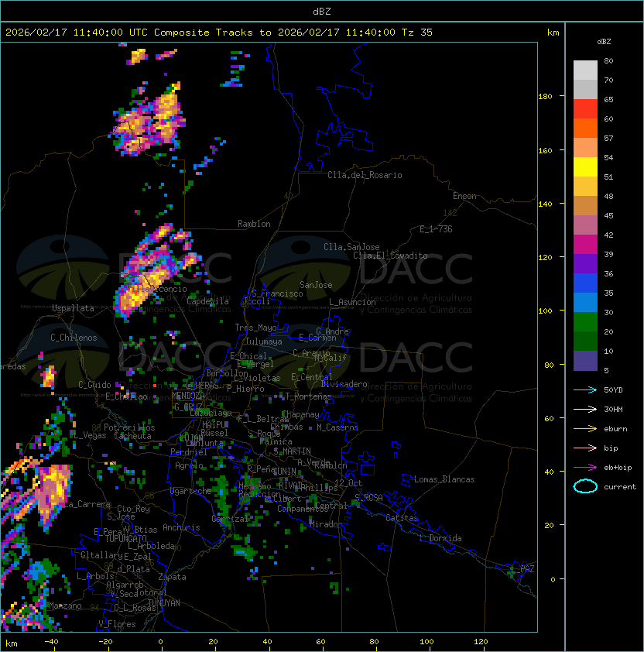
Task: Click the 'MENDOZA' city label
Action: [188, 396]
